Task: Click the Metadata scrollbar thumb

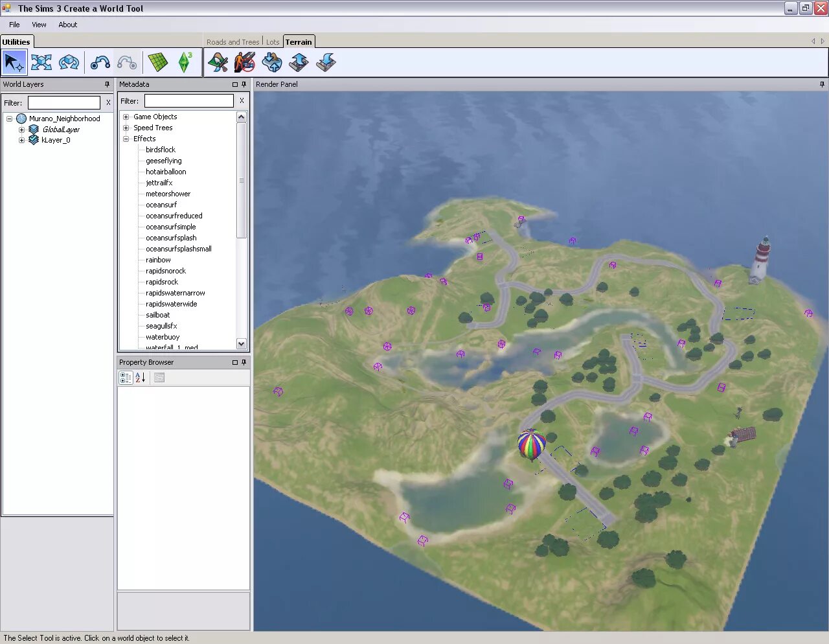Action: (242, 180)
